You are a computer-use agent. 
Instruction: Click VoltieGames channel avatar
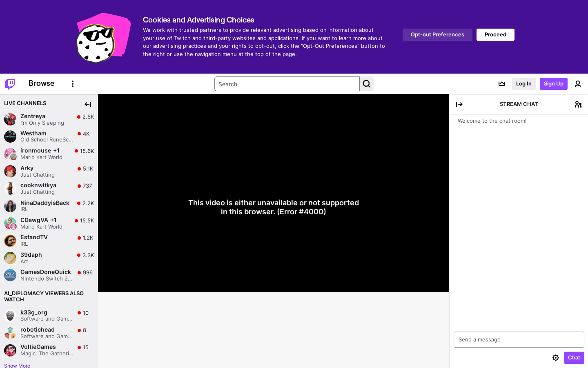click(10, 350)
